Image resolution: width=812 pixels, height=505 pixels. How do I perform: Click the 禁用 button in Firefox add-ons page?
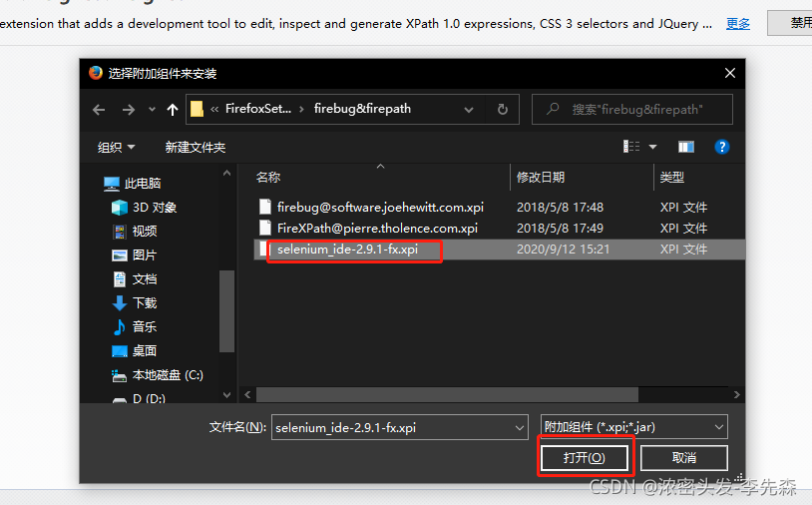[x=790, y=23]
